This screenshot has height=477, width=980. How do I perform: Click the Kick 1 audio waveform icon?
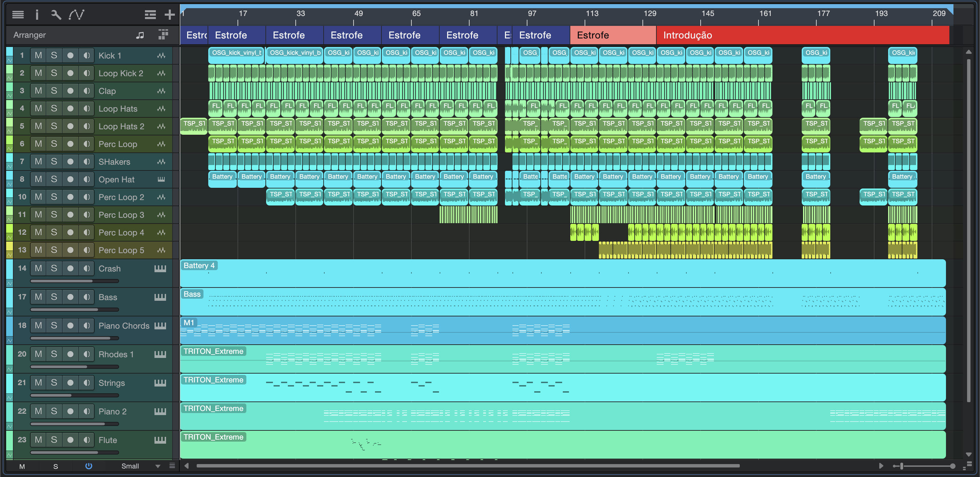coord(161,55)
